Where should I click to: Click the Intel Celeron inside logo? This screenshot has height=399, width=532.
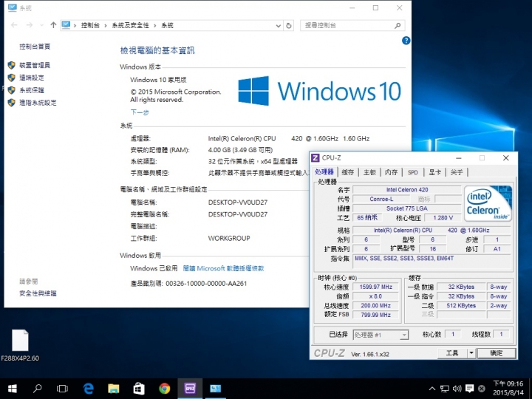click(488, 203)
